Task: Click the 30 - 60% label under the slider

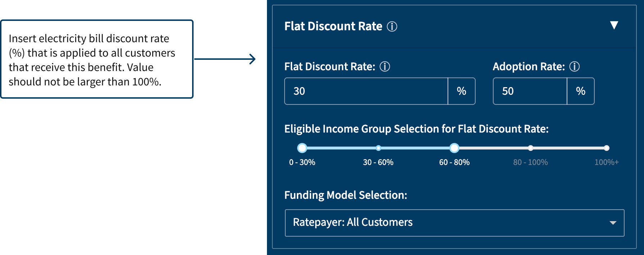Action: [x=378, y=162]
